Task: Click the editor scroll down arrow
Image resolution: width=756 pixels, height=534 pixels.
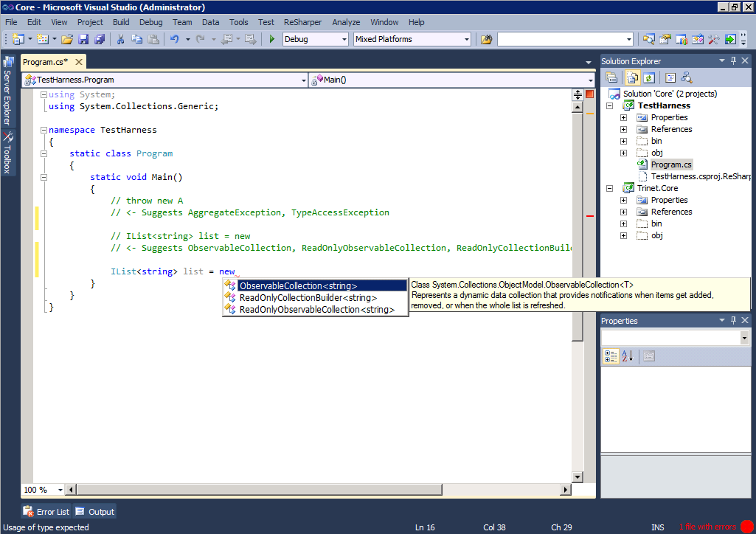Action: (x=577, y=477)
